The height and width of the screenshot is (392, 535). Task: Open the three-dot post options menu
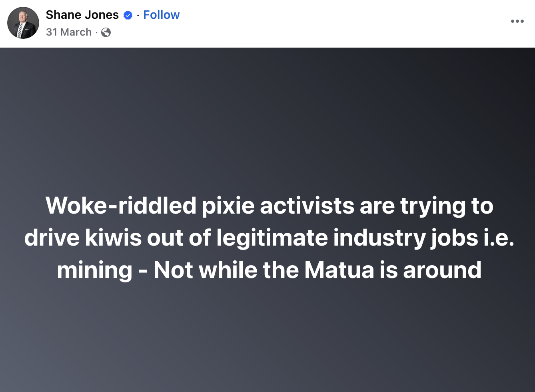click(x=517, y=22)
